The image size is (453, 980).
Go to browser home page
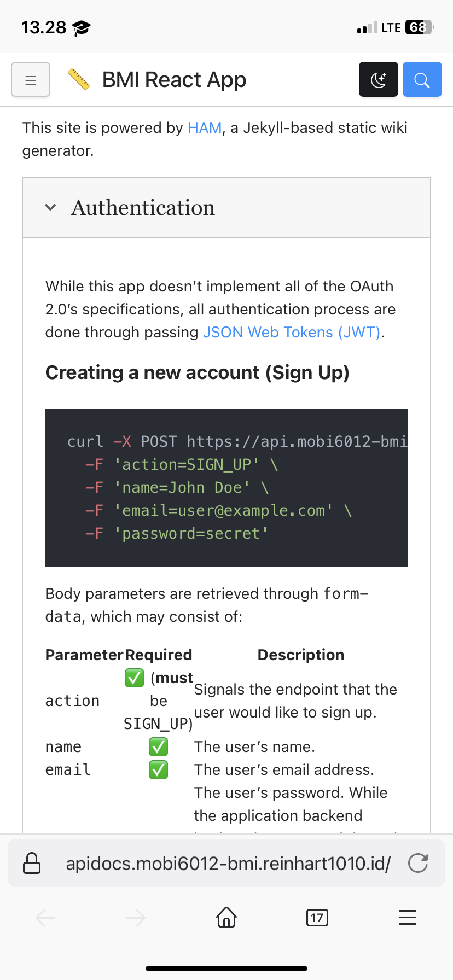226,917
